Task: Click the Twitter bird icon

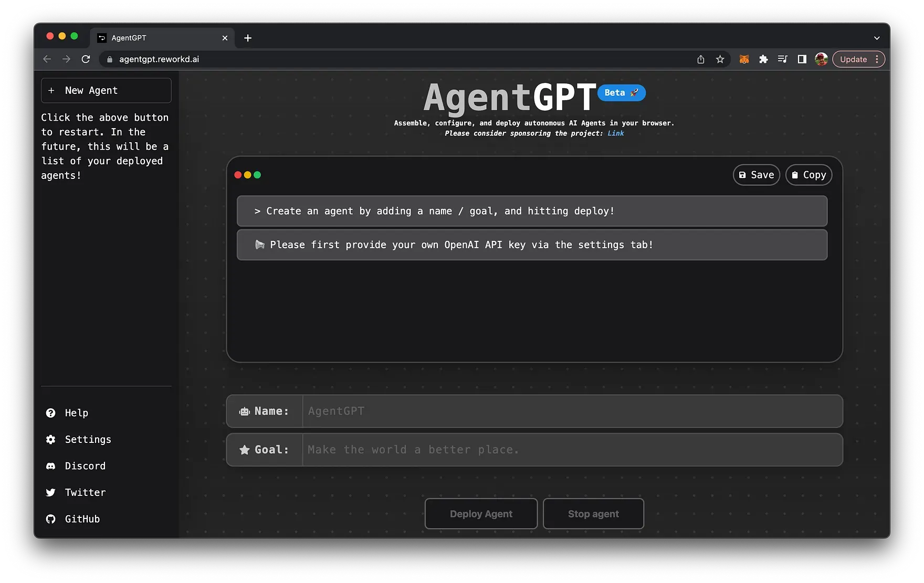Action: (50, 492)
